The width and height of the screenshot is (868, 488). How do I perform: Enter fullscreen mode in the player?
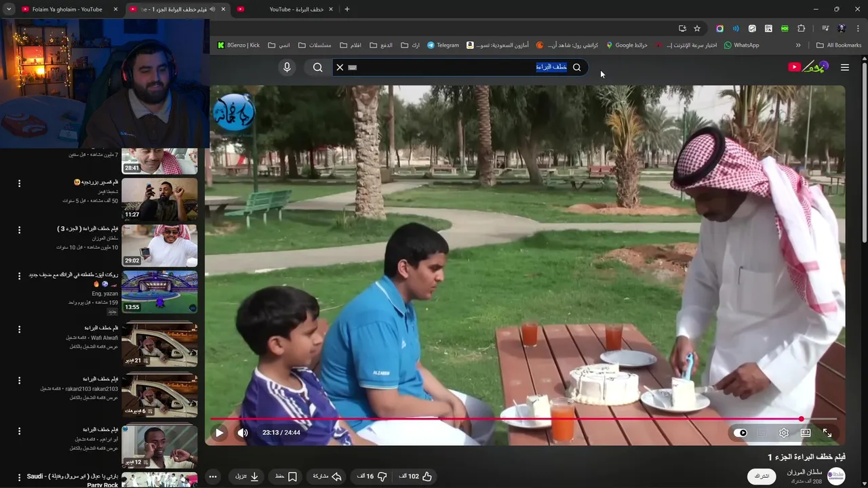(827, 432)
